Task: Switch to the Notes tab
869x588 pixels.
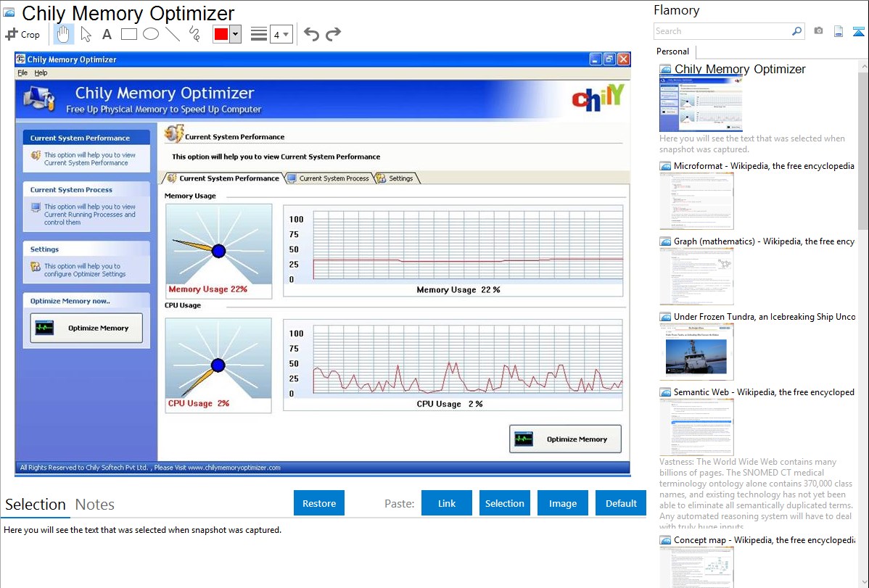Action: coord(95,505)
